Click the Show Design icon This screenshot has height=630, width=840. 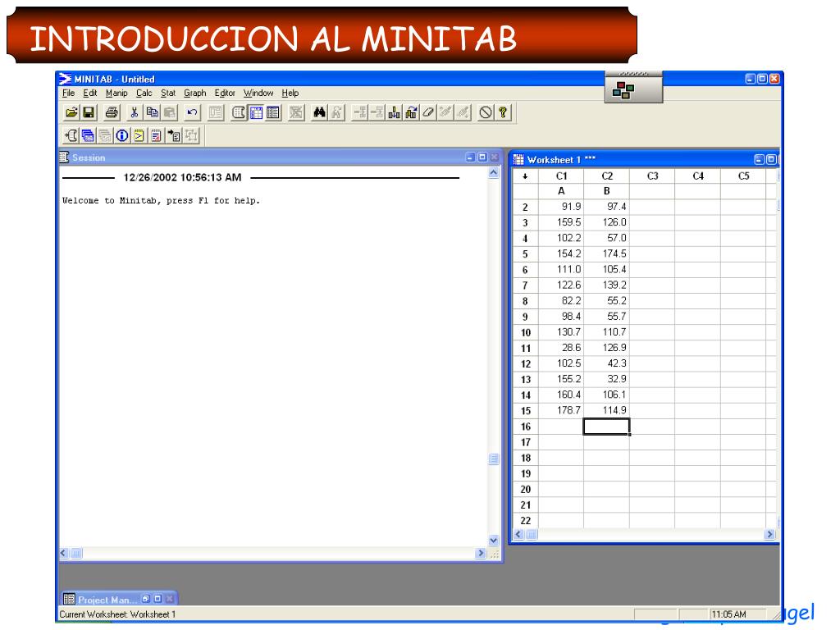pos(190,135)
